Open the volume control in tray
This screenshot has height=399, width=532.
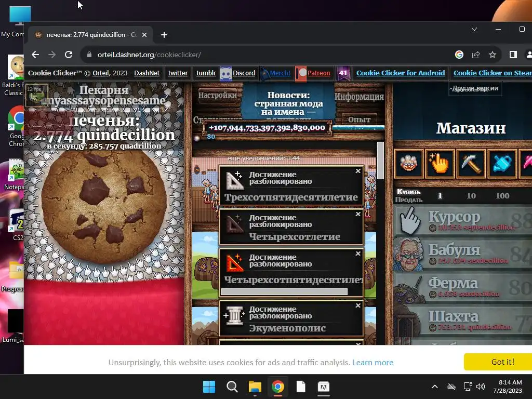[x=481, y=387]
